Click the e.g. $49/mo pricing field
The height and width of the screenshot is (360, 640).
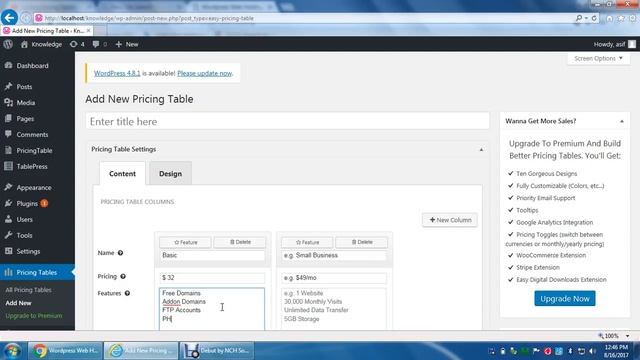click(x=333, y=278)
